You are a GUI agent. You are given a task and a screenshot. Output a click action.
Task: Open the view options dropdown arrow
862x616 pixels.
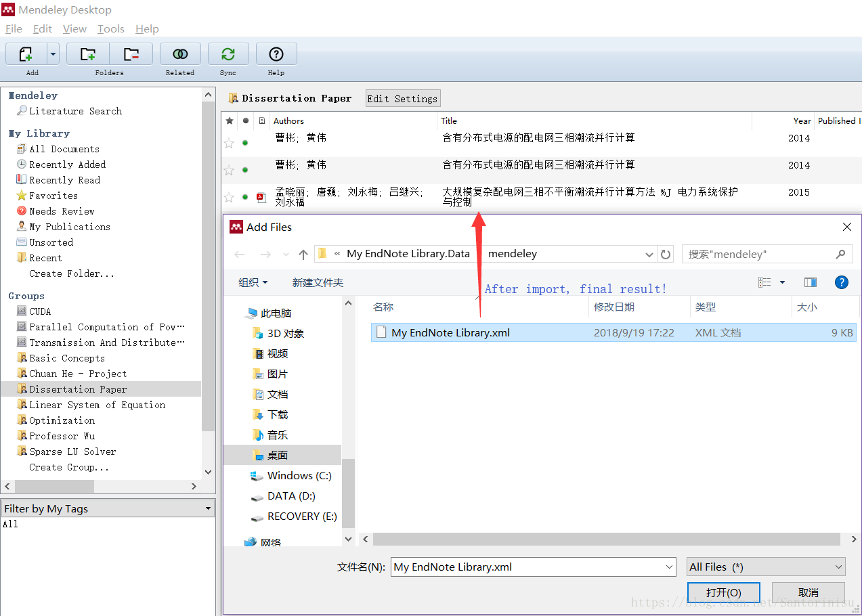pos(783,282)
